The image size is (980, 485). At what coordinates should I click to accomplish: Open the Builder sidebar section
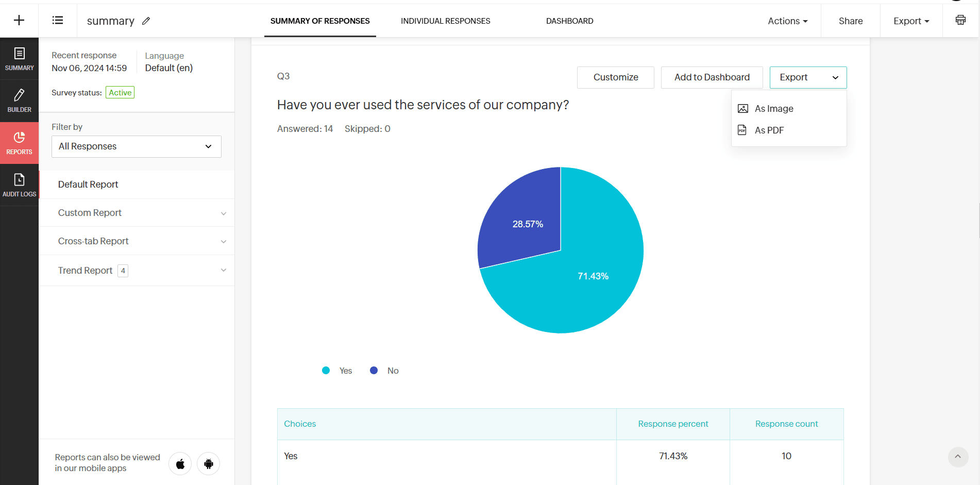19,101
